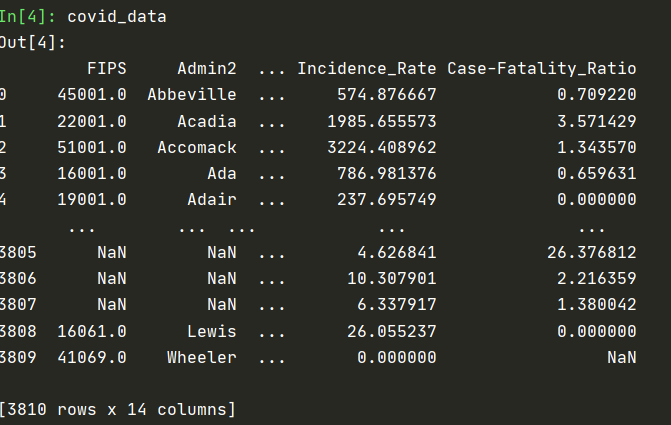Select the Accomack cell
This screenshot has width=671, height=425.
coord(196,147)
